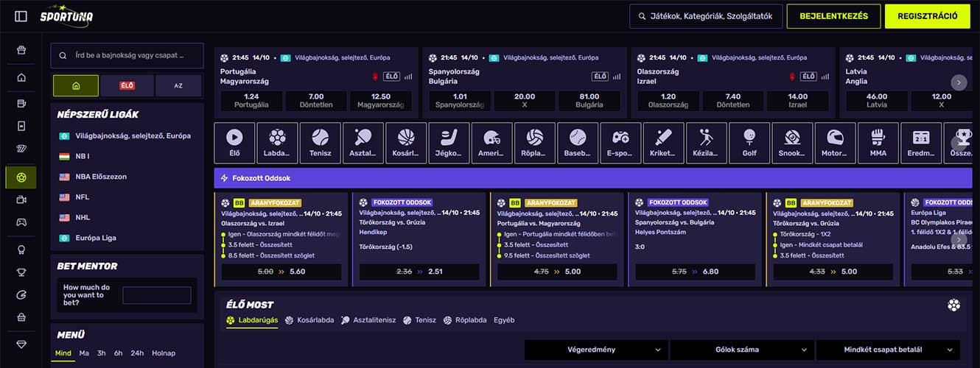Select the Tenisz sport tile

321,143
